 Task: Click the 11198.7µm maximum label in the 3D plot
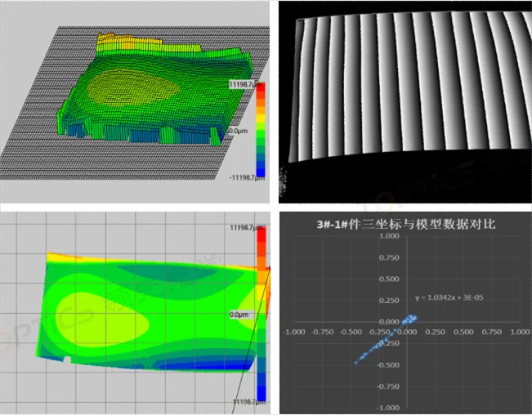pos(246,84)
